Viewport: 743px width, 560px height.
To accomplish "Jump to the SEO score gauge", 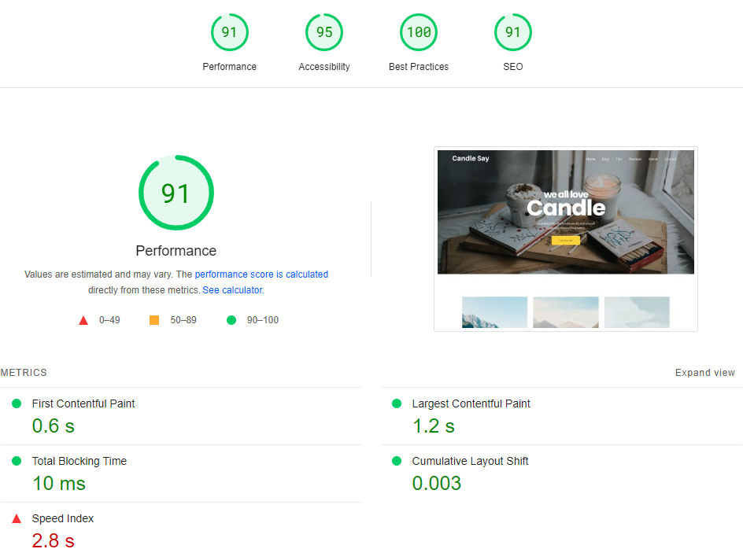I will point(512,33).
